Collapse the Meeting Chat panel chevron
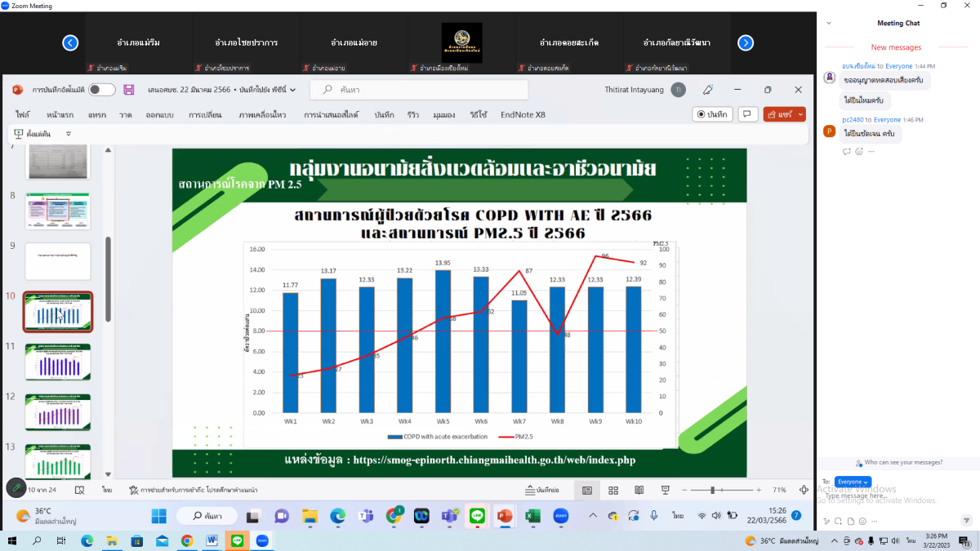 830,23
